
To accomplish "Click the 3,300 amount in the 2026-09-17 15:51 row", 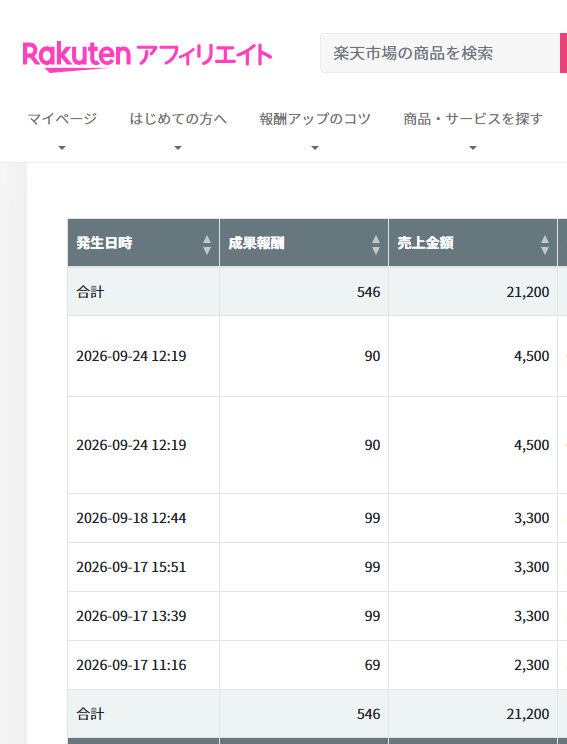I will (473, 567).
